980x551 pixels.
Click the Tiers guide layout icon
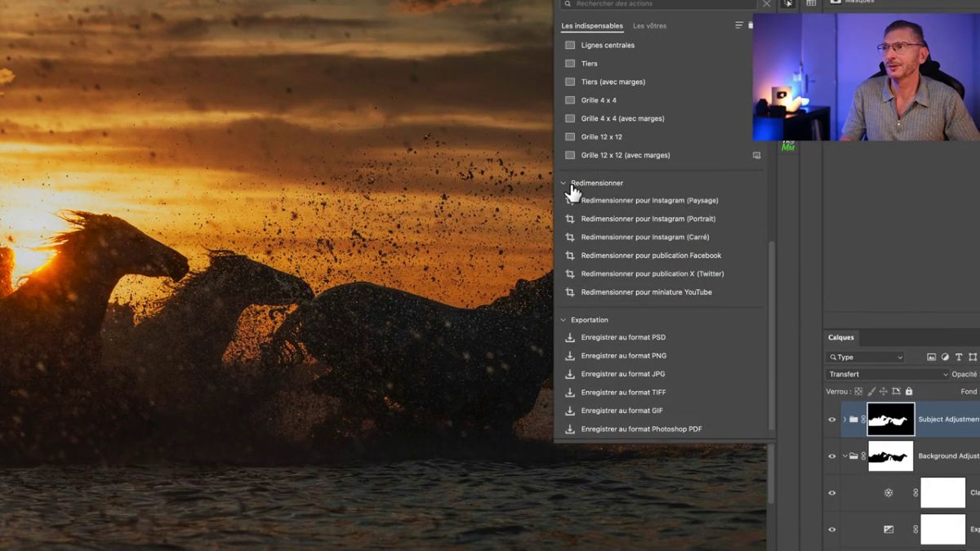pyautogui.click(x=570, y=64)
